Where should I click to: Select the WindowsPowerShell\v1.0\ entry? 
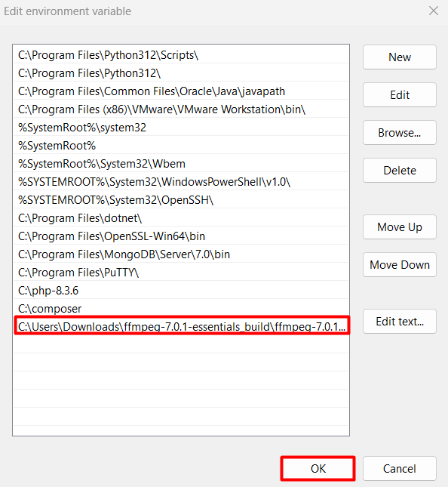tap(181, 182)
